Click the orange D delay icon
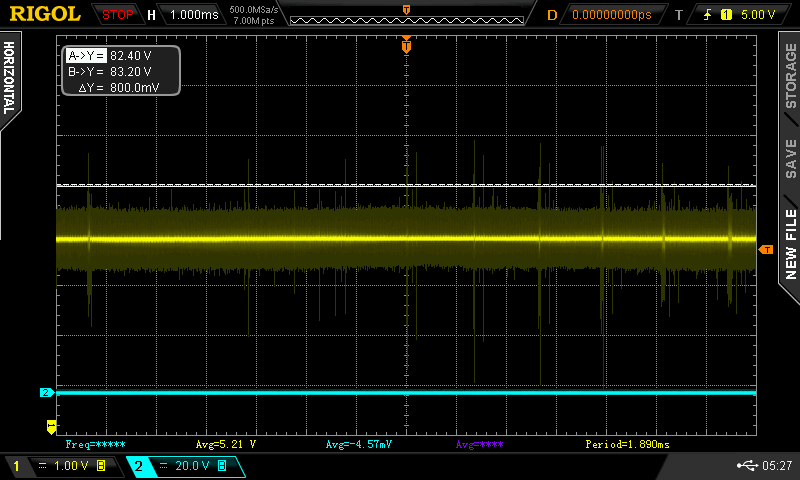Screen dimensions: 800x480 click(552, 15)
